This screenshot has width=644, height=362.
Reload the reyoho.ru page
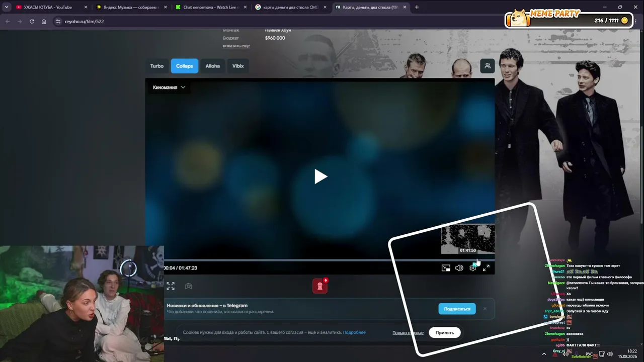pos(32,22)
